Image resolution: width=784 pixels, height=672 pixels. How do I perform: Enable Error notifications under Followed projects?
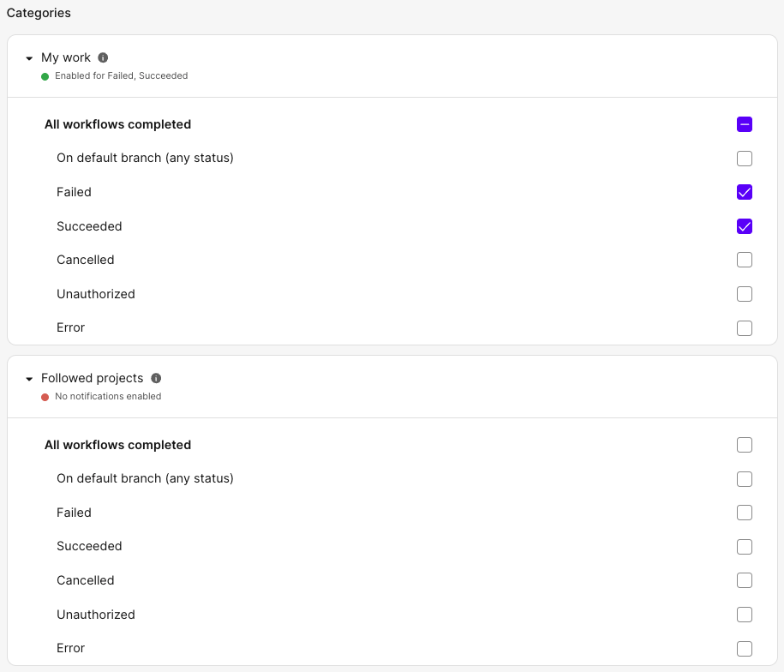point(744,648)
